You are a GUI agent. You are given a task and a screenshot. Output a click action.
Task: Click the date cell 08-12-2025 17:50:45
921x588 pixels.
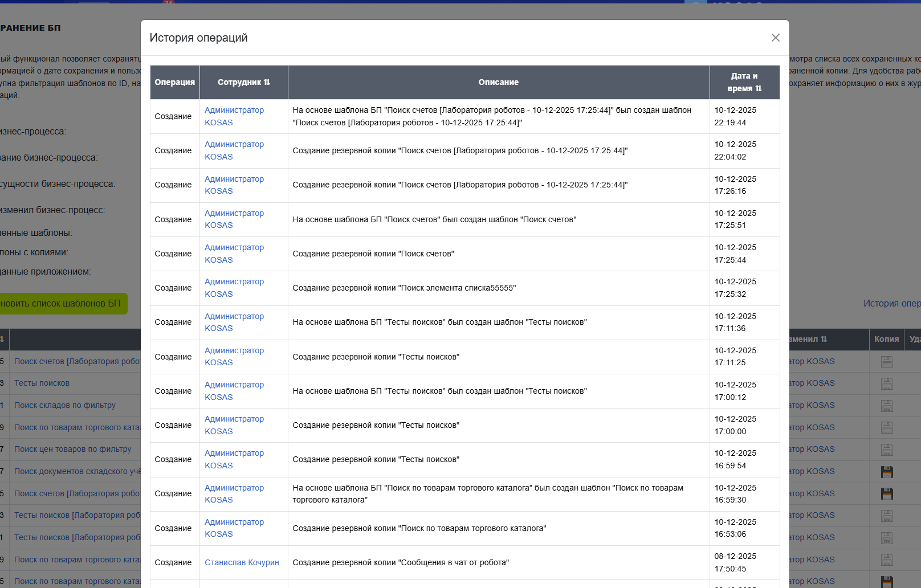[744, 562]
